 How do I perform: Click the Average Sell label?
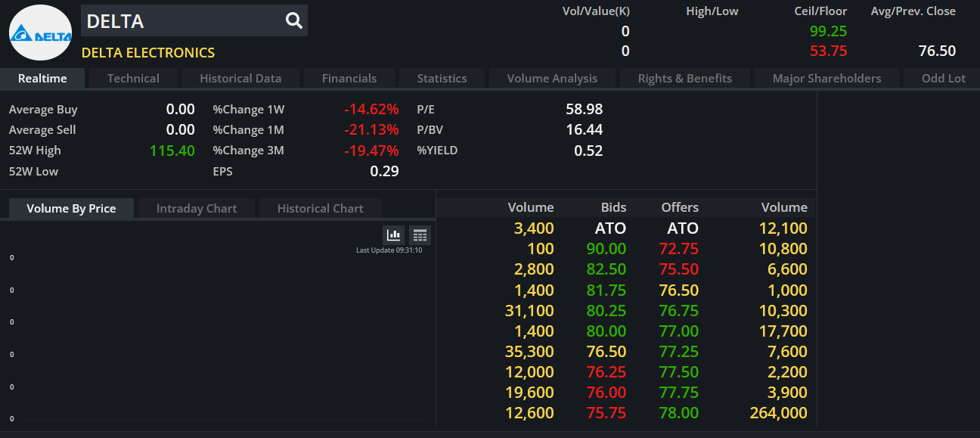click(x=42, y=130)
